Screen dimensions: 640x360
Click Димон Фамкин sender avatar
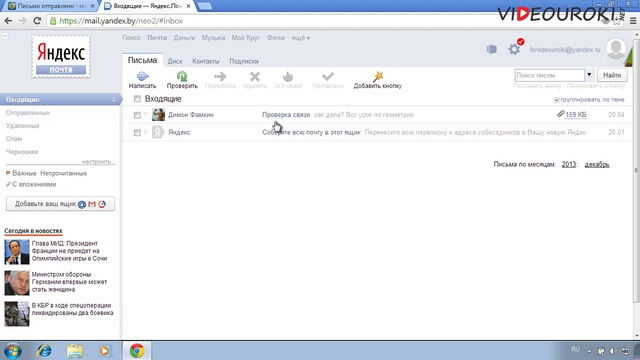pos(158,115)
